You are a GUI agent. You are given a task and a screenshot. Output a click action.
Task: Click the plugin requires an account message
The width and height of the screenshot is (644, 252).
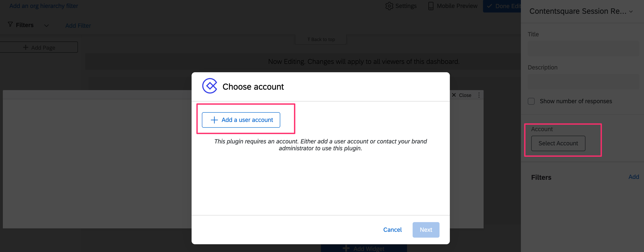(x=321, y=144)
